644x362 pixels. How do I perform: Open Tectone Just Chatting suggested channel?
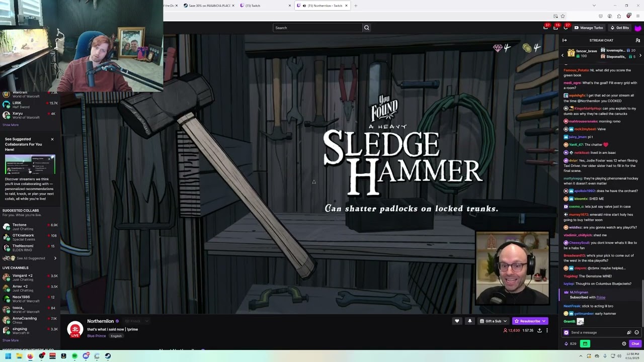pos(30,227)
